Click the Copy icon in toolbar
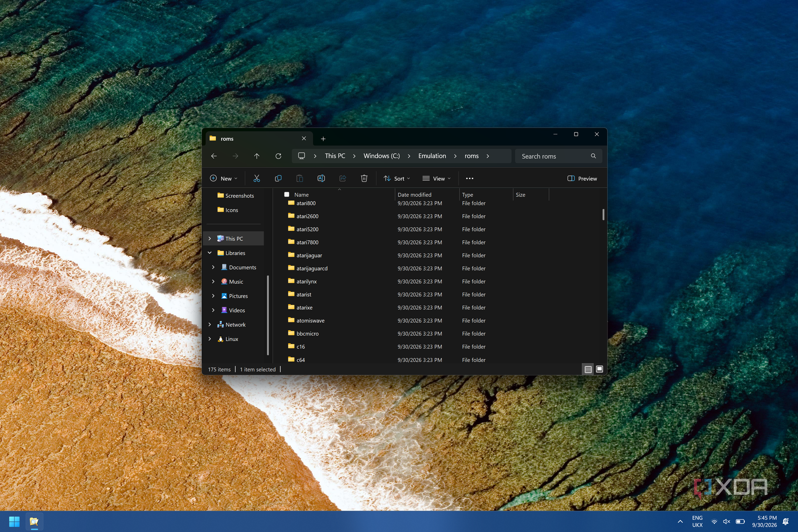 278,178
